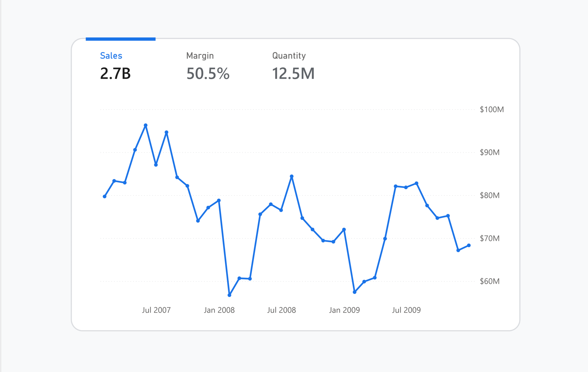Screen dimensions: 588x372
Task: Click the mid-2008 peak data point near $84M
Action: [x=292, y=177]
